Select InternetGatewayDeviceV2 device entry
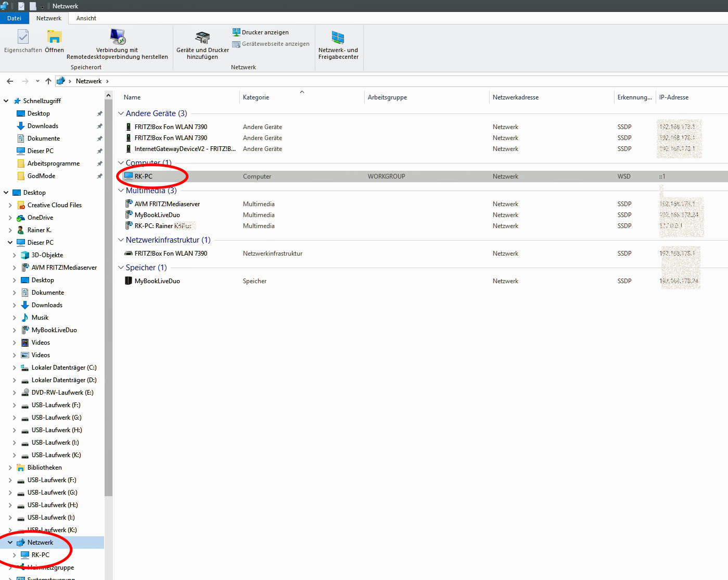The image size is (728, 580). pyautogui.click(x=181, y=149)
